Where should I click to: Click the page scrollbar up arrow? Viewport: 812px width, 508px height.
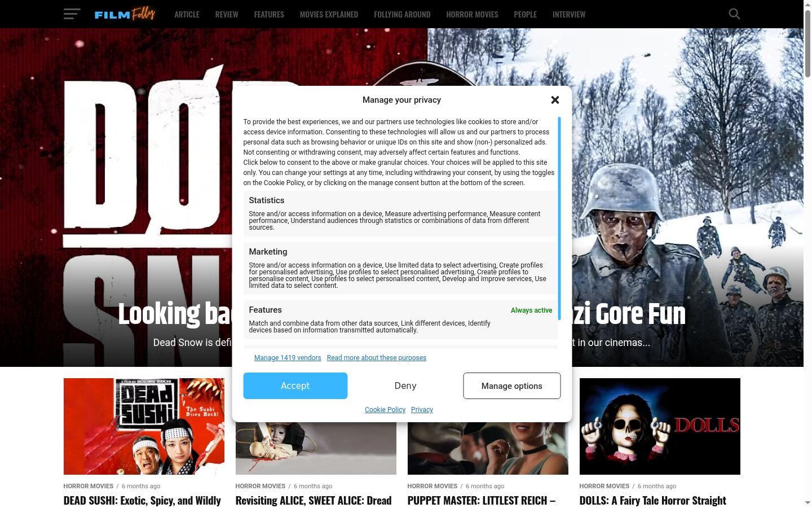pyautogui.click(x=807, y=4)
